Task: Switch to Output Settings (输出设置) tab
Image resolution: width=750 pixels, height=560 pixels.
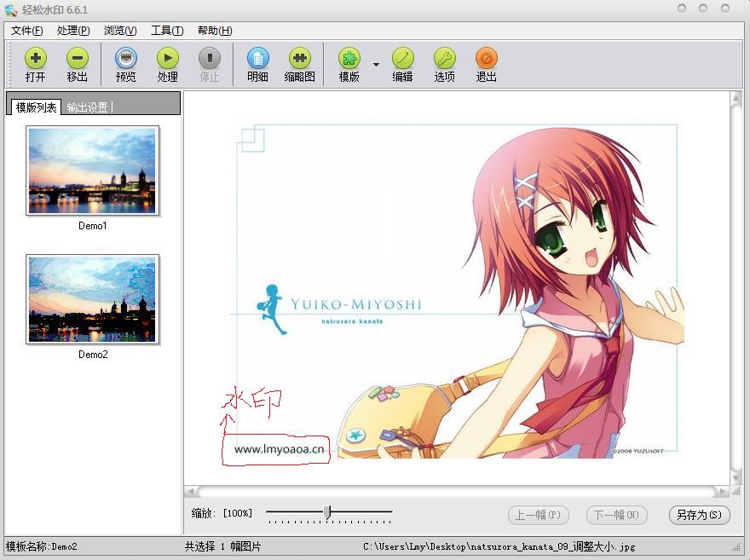Action: (x=87, y=107)
